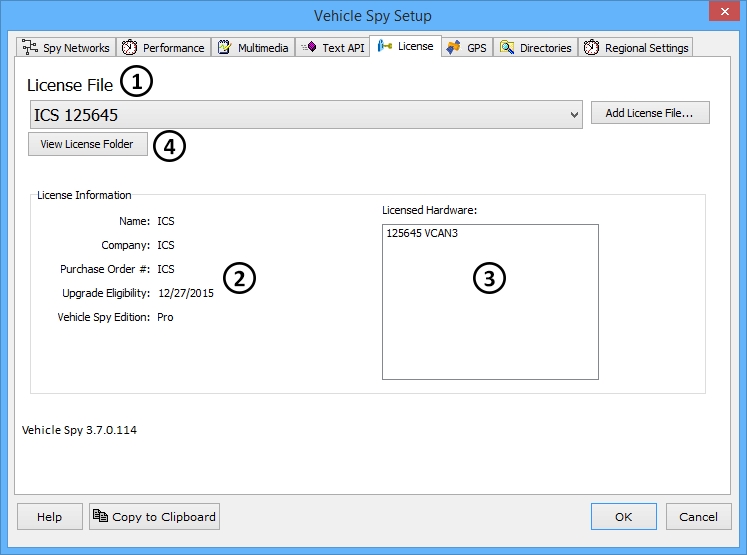Screen dimensions: 747x555
Task: Click the GPS tab satellite icon
Action: (454, 47)
